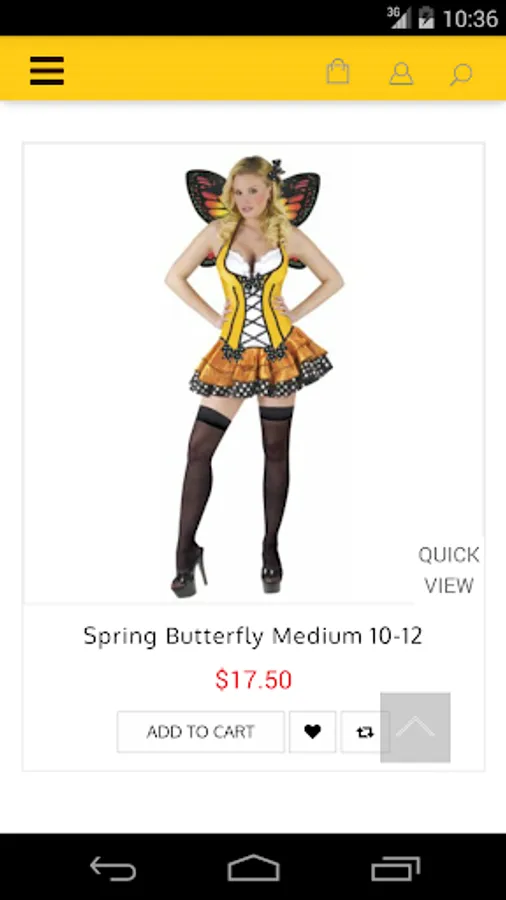Image resolution: width=506 pixels, height=900 pixels.
Task: Tap the compare arrows icon
Action: (365, 732)
